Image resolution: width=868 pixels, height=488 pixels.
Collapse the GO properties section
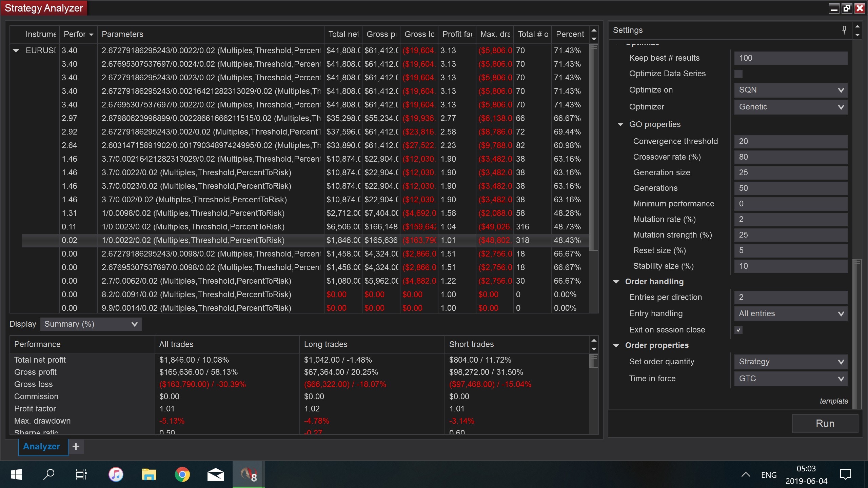point(620,125)
